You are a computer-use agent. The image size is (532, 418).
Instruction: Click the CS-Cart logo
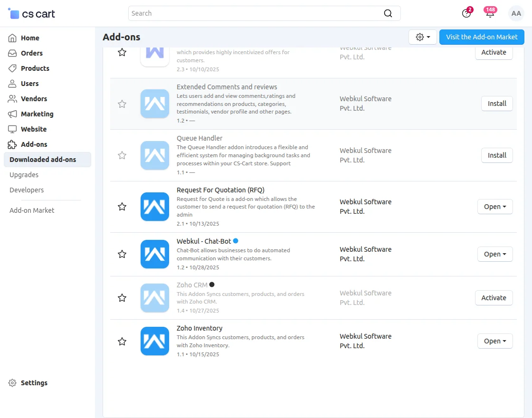(x=31, y=14)
